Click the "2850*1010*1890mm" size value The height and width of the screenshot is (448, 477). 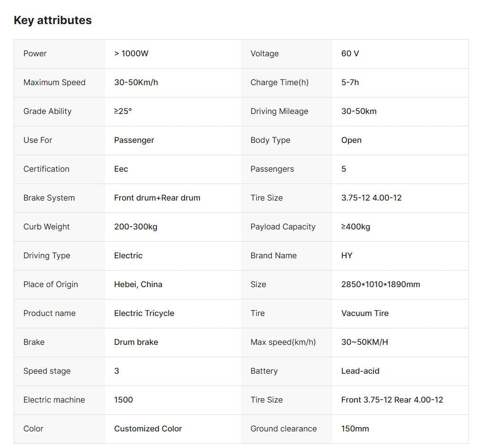coord(380,284)
